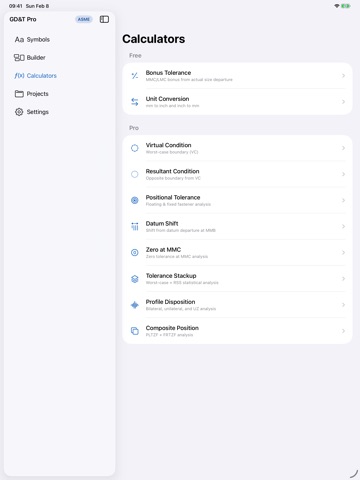Click the Datum Shift row chevron
This screenshot has height=480, width=360.
coord(343,226)
